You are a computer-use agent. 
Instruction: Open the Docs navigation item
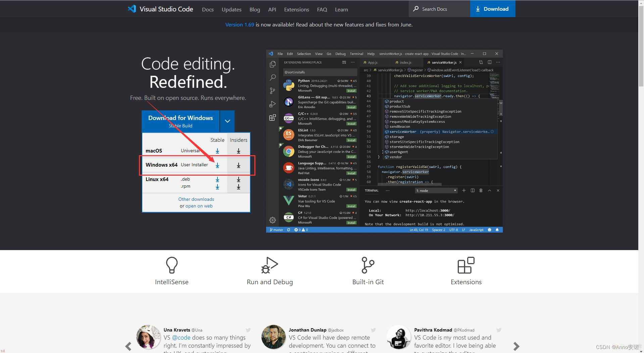pyautogui.click(x=208, y=9)
